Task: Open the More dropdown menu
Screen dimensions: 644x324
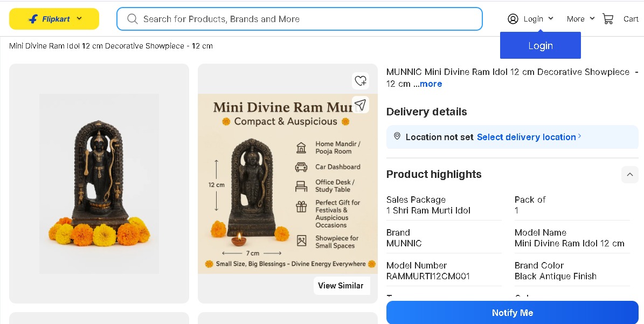Action: pos(580,19)
